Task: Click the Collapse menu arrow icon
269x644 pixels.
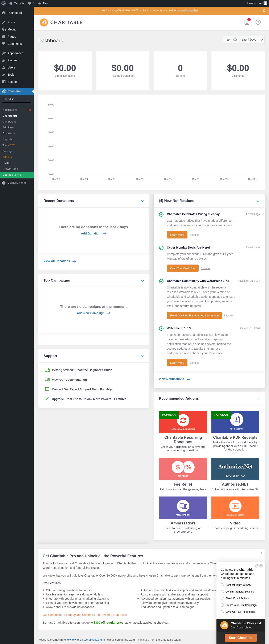Action: pyautogui.click(x=4, y=183)
